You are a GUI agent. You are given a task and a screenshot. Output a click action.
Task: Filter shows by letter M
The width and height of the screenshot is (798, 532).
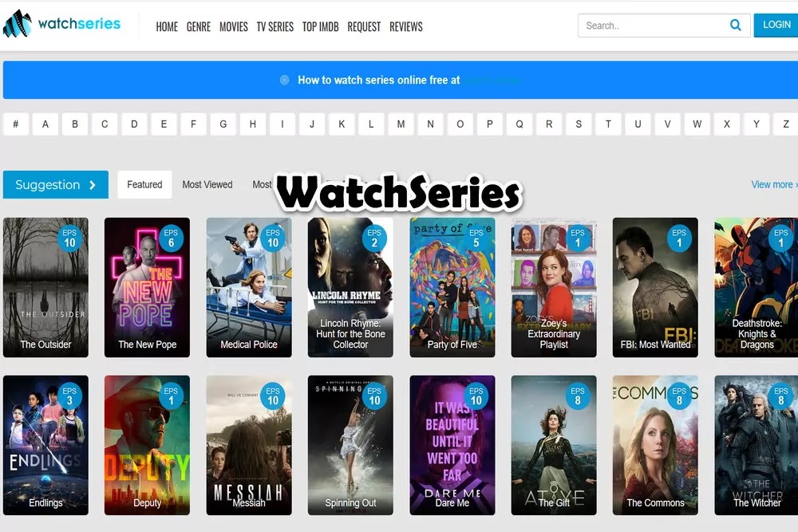click(401, 124)
